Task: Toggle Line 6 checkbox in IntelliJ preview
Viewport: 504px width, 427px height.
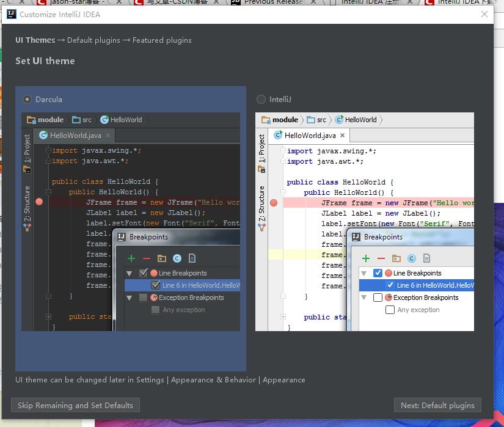Action: (390, 285)
